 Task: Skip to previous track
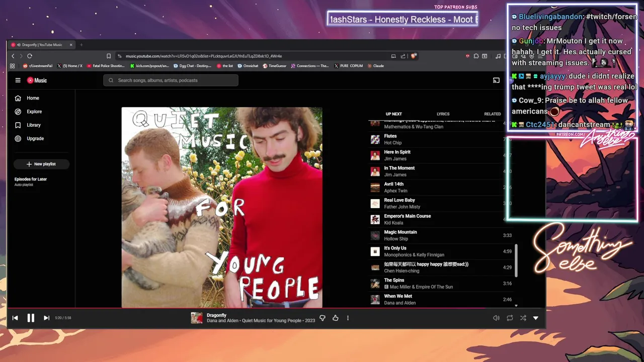[15, 318]
